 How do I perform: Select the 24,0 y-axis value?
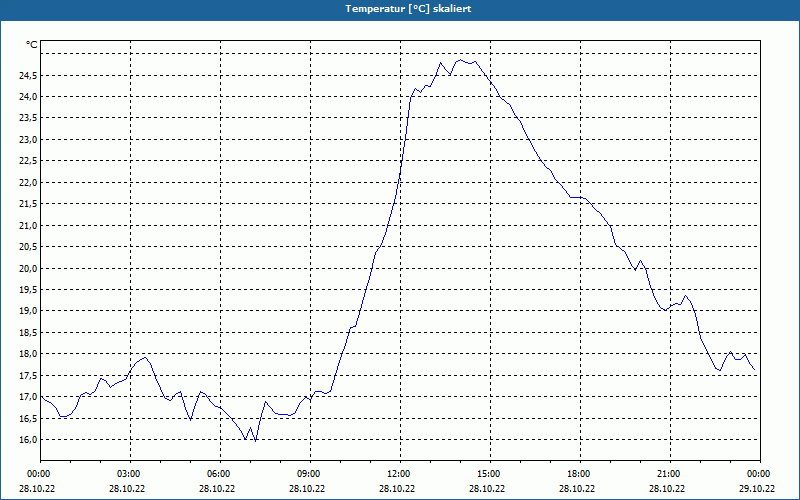click(28, 97)
